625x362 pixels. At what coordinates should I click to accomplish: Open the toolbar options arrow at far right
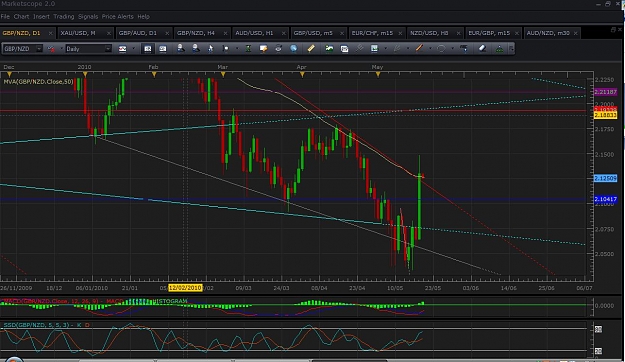(511, 49)
